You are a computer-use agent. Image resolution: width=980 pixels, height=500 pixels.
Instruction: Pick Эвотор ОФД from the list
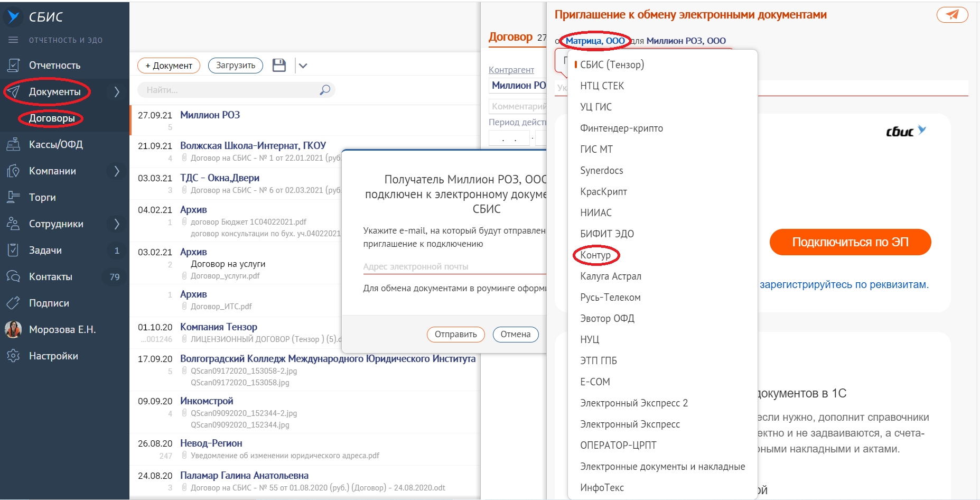click(663, 318)
